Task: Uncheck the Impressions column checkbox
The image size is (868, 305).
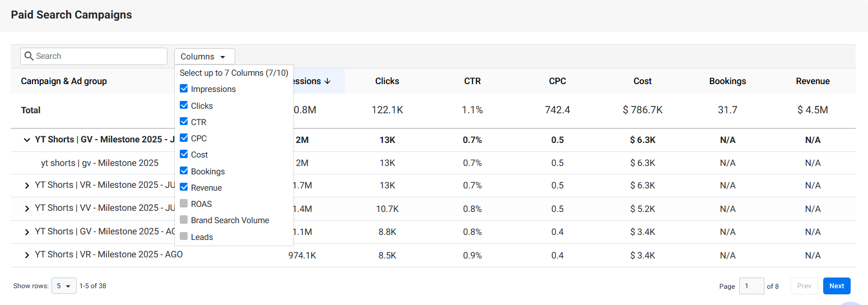Action: [184, 89]
